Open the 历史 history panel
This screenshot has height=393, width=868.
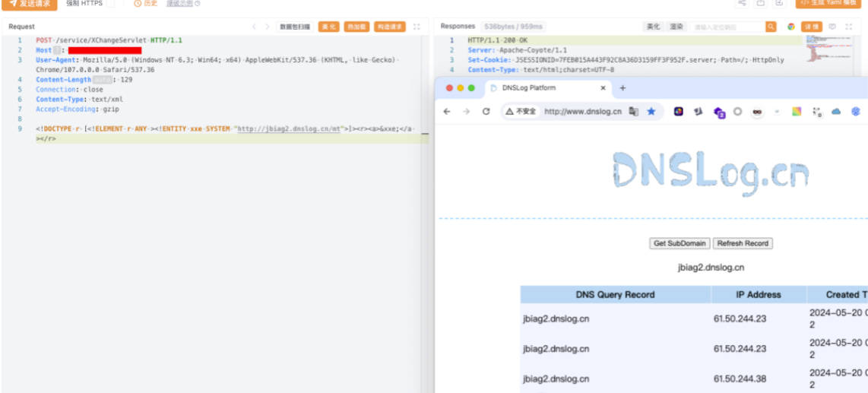pos(146,3)
